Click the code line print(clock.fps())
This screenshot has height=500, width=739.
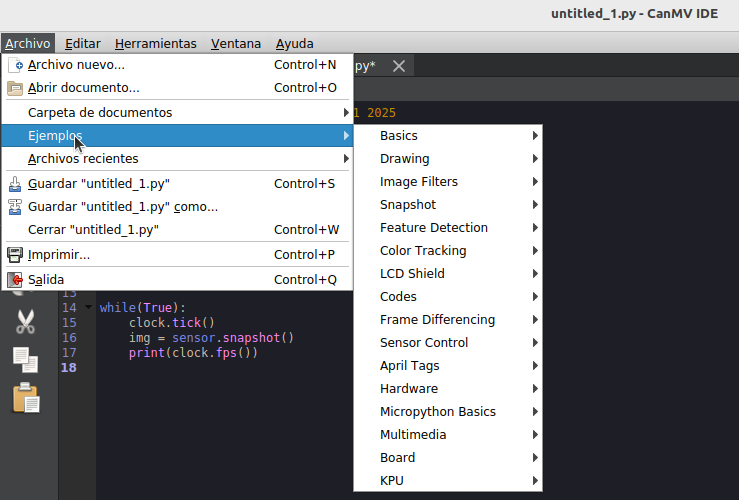[x=193, y=353]
